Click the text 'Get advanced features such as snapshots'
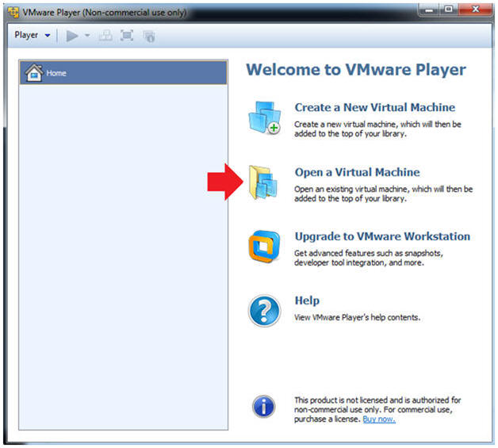The width and height of the screenshot is (498, 448). [x=368, y=253]
